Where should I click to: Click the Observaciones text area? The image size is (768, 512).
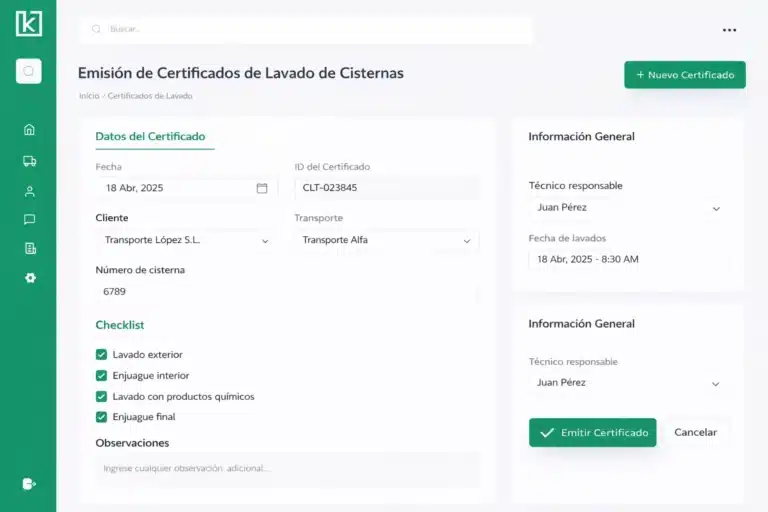pos(287,469)
